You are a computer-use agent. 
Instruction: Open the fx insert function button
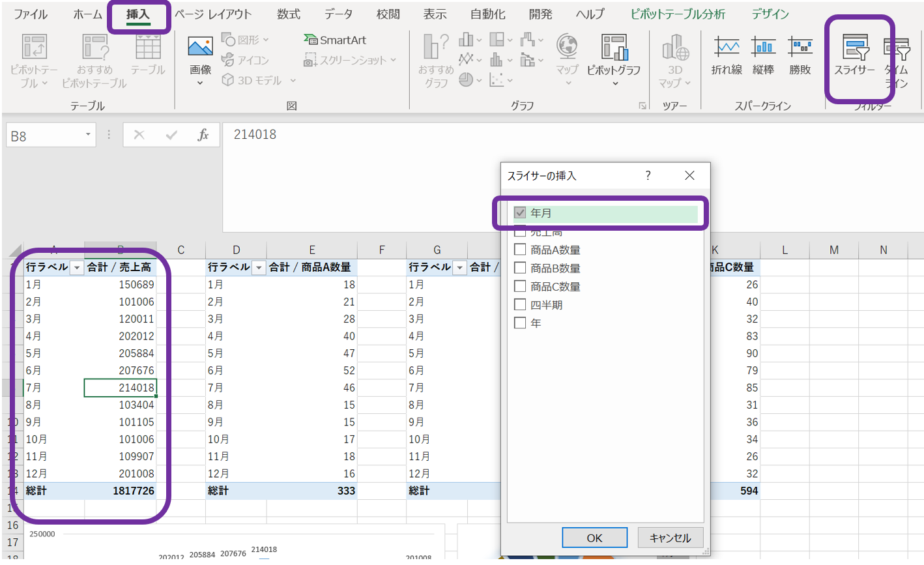click(x=203, y=135)
